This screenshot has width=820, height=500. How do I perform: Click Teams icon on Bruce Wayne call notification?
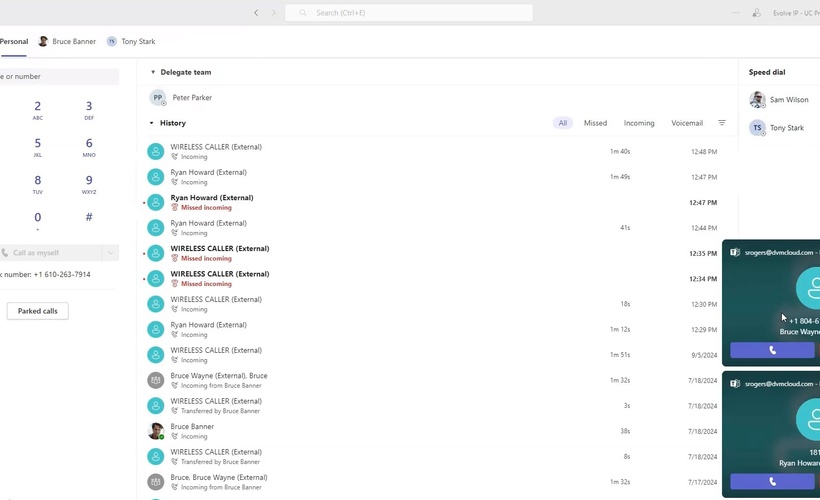click(735, 252)
